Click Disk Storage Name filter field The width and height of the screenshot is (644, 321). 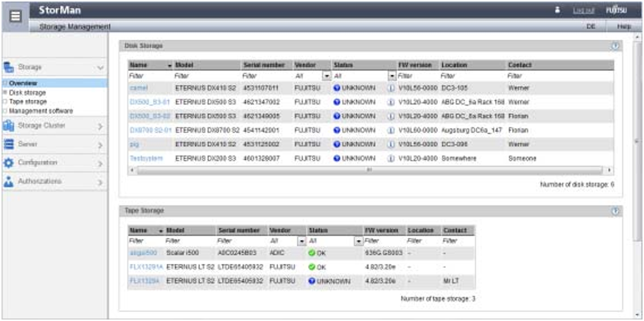[x=150, y=76]
